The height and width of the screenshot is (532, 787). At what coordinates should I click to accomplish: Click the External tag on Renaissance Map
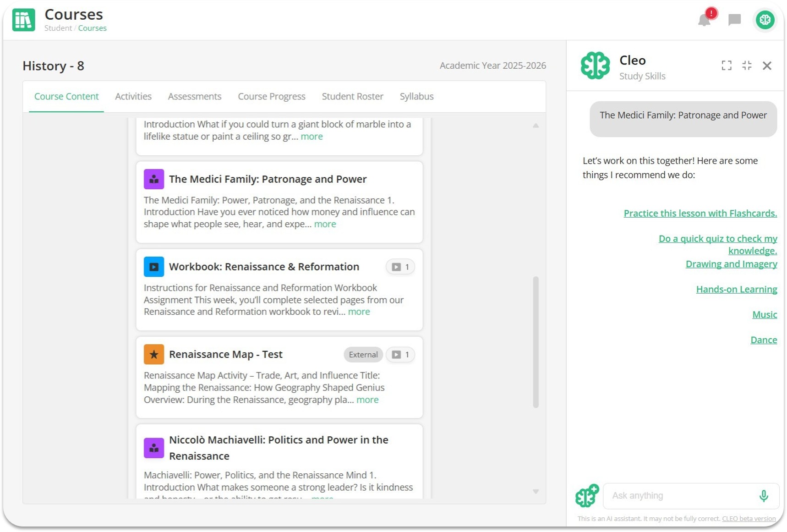tap(363, 355)
